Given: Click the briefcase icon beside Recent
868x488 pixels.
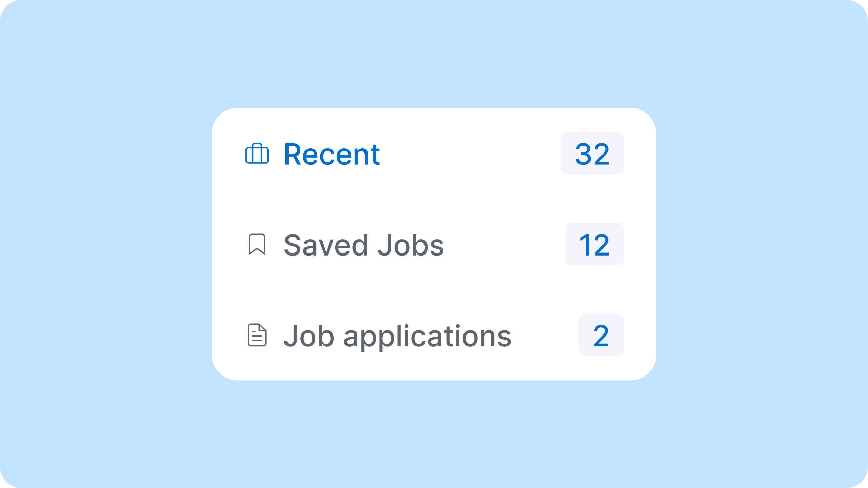Looking at the screenshot, I should [x=257, y=154].
